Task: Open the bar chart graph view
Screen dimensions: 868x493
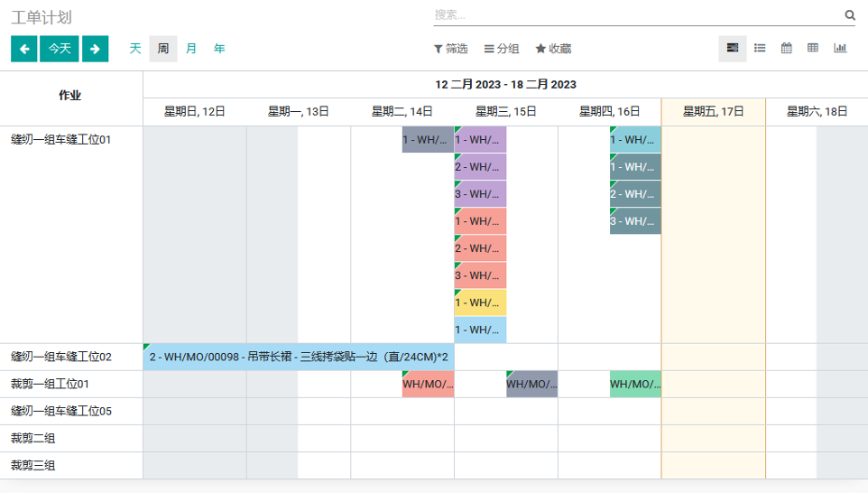Action: click(x=840, y=49)
